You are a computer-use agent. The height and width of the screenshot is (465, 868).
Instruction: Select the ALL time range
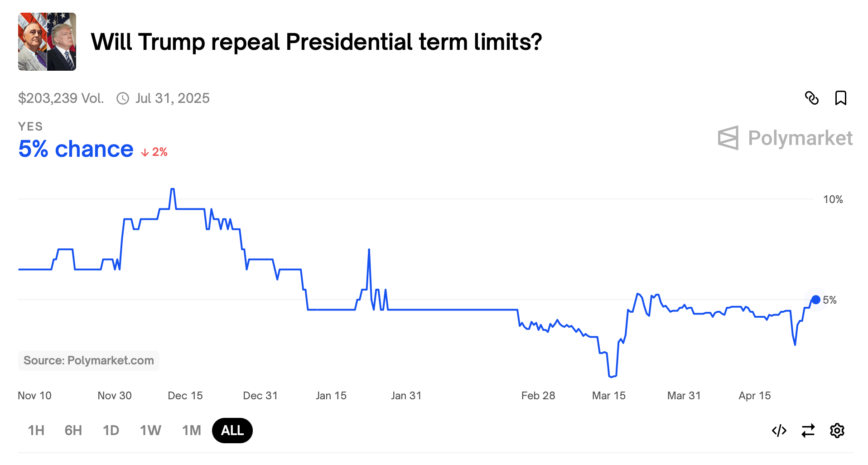(232, 431)
